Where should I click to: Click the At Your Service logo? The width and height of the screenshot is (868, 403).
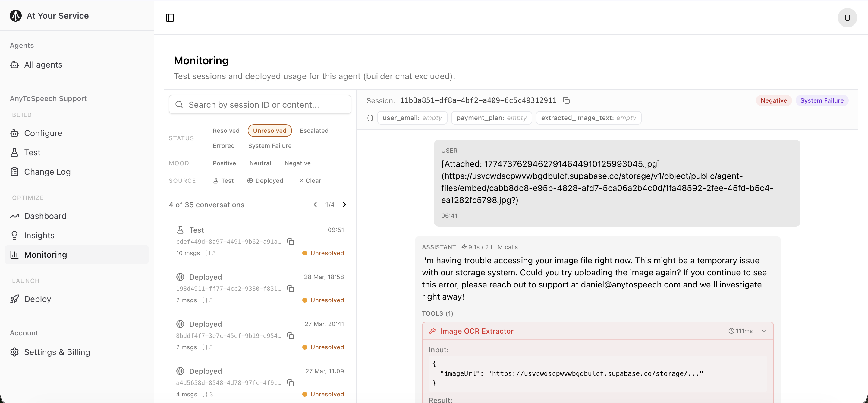[15, 15]
